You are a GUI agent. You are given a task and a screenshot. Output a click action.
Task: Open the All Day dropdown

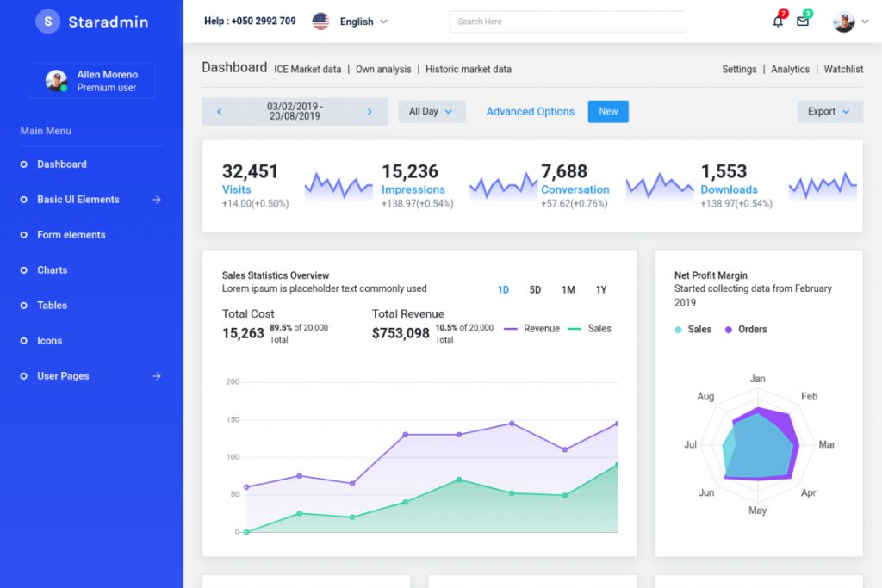432,111
